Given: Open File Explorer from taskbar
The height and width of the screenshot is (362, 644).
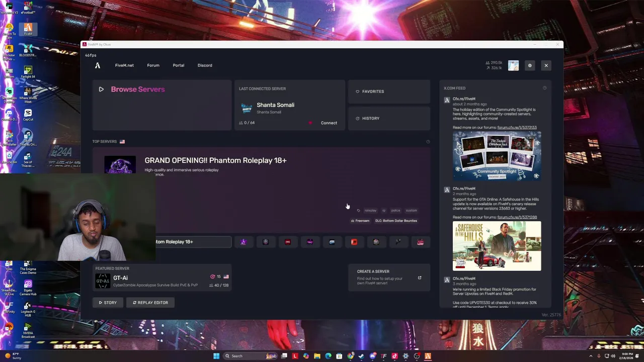Looking at the screenshot, I should (317, 356).
